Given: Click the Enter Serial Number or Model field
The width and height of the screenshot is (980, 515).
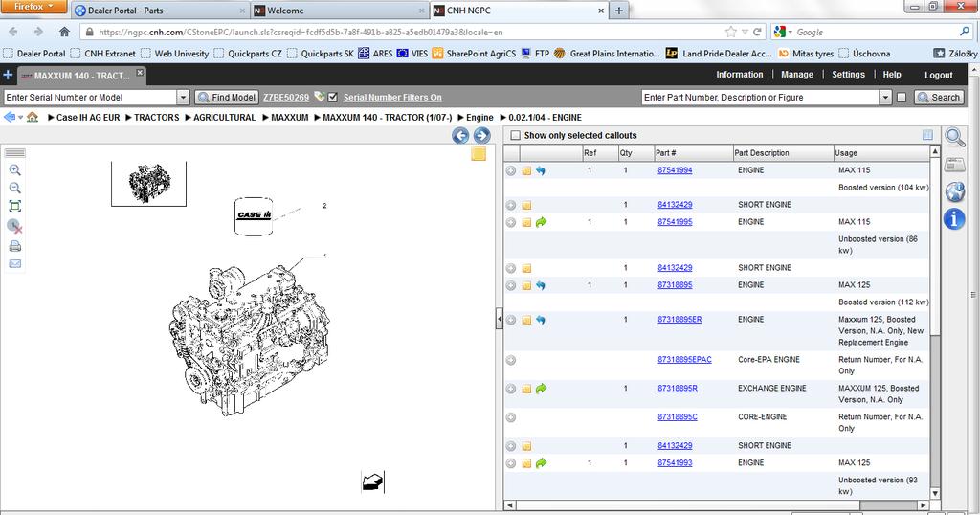Looking at the screenshot, I should click(91, 97).
